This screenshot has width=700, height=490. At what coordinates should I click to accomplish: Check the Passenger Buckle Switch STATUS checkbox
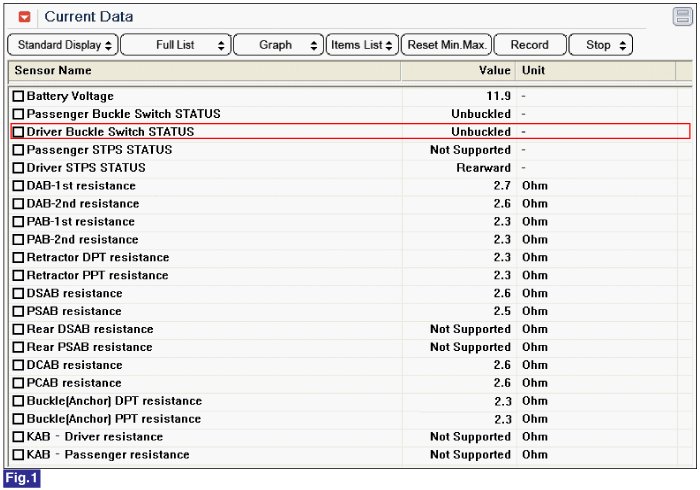click(18, 114)
